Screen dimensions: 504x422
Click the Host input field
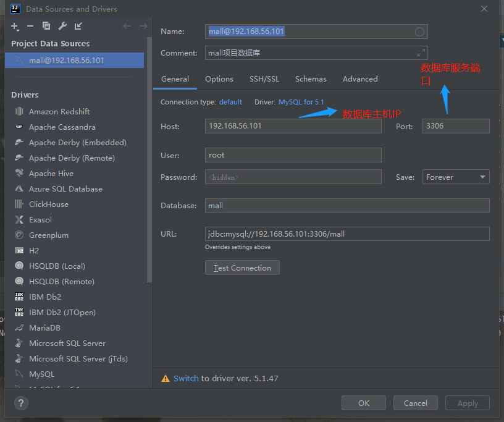tap(293, 126)
